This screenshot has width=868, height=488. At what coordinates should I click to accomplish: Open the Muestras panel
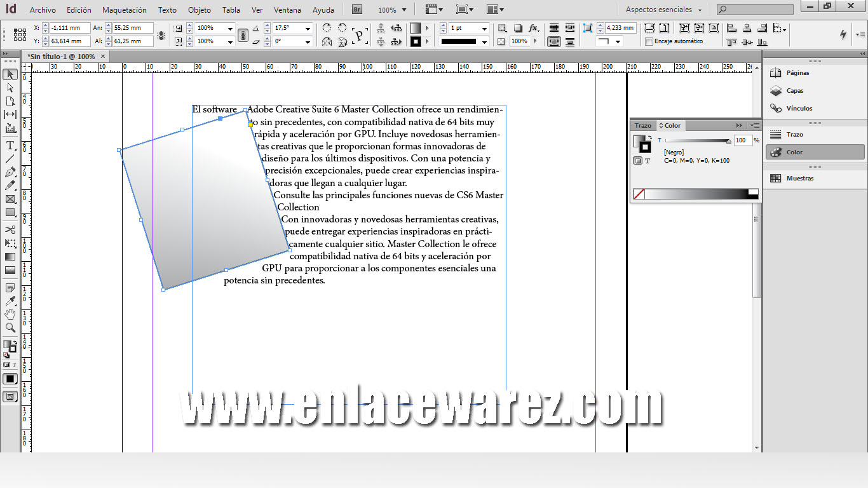(800, 179)
